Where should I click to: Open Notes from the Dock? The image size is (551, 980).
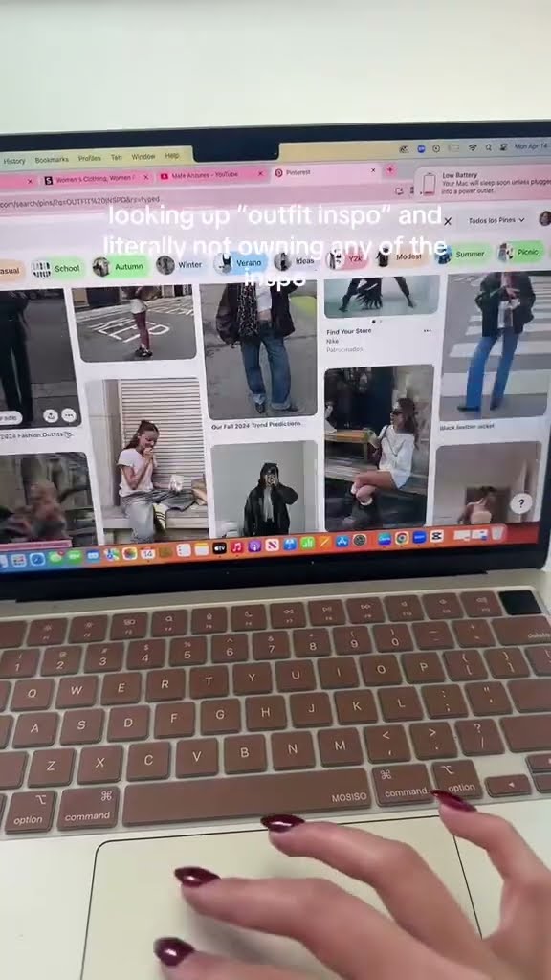pos(201,549)
